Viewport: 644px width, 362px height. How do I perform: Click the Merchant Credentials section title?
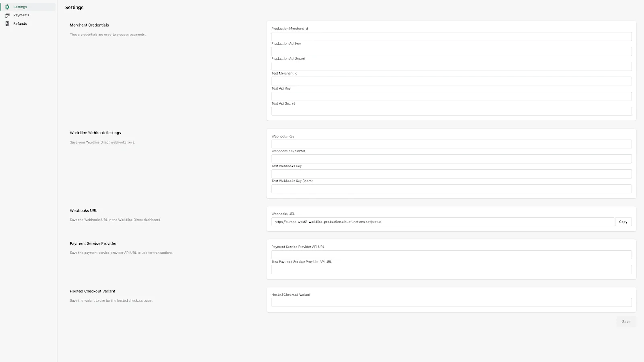click(x=89, y=25)
